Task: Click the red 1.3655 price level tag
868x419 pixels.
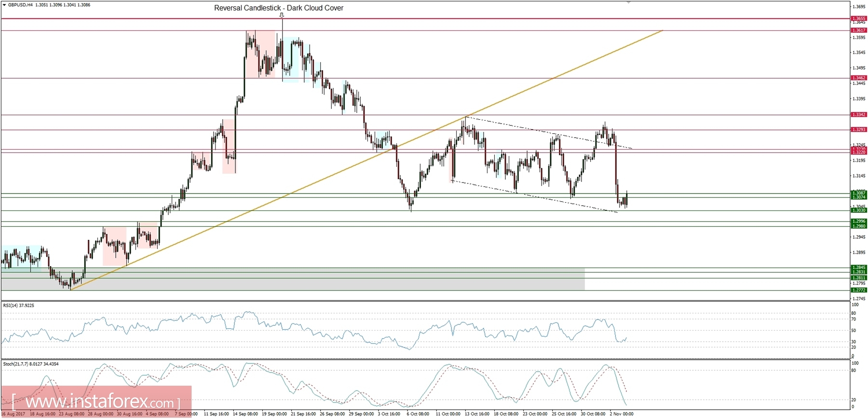Action: pos(859,18)
